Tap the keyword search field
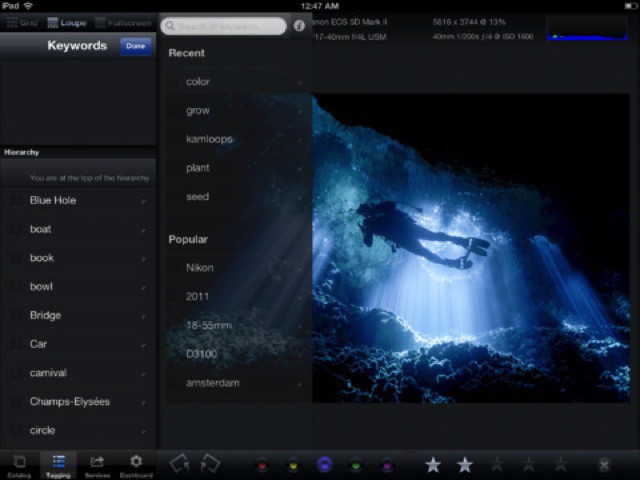This screenshot has width=640, height=480. tap(224, 27)
